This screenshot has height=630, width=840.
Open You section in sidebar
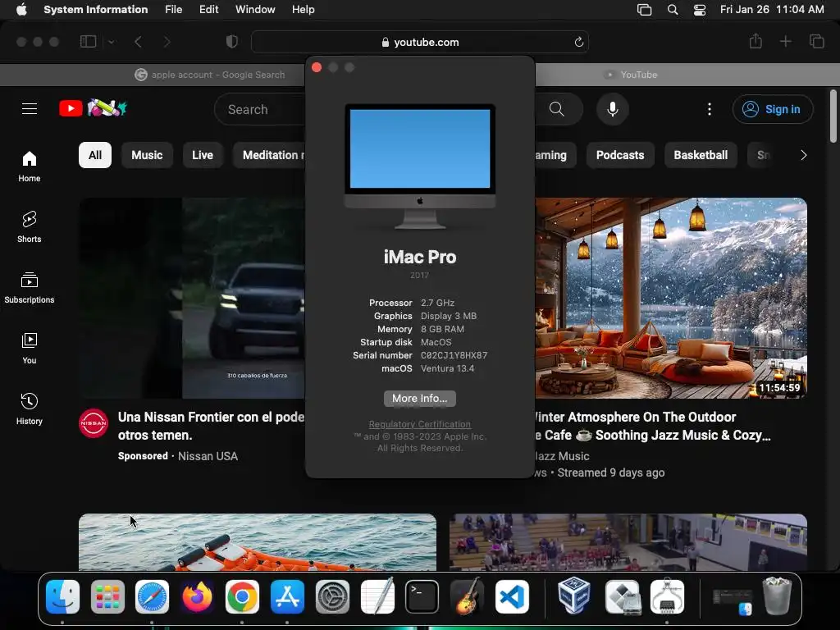click(30, 348)
